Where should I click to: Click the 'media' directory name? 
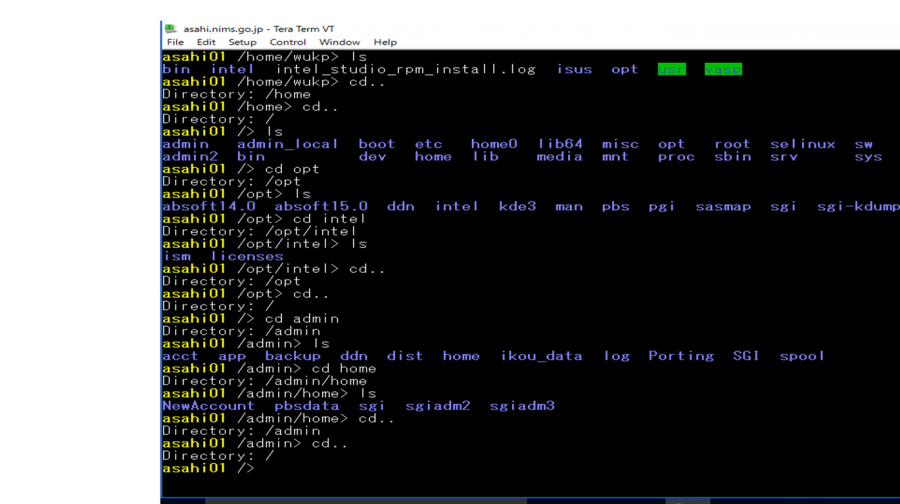(560, 157)
